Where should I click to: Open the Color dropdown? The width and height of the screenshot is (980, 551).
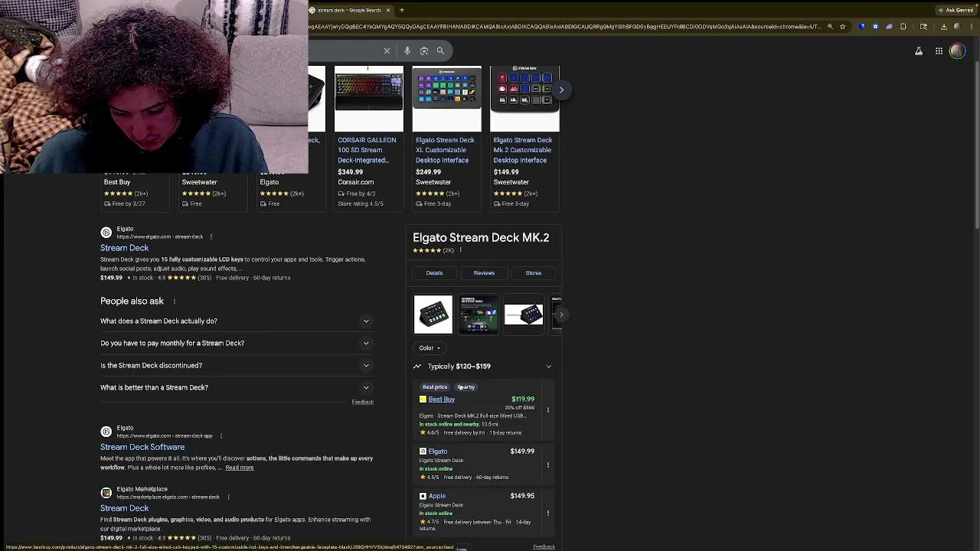point(430,347)
